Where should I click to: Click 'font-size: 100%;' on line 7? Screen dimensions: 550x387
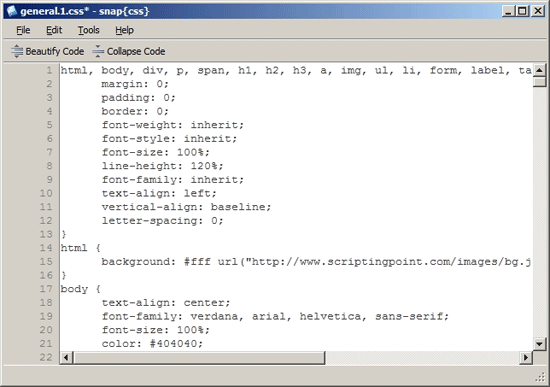tap(155, 153)
